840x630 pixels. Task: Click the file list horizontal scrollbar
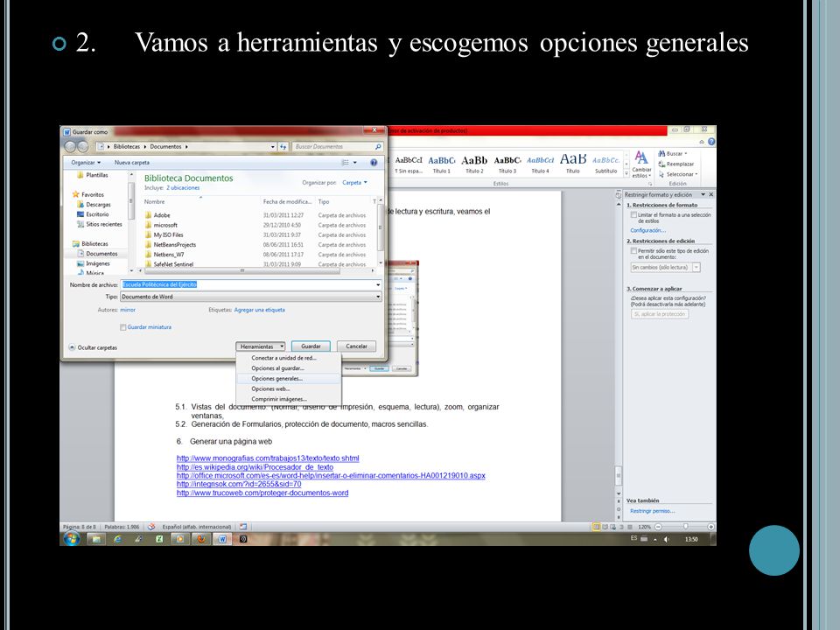[x=242, y=271]
